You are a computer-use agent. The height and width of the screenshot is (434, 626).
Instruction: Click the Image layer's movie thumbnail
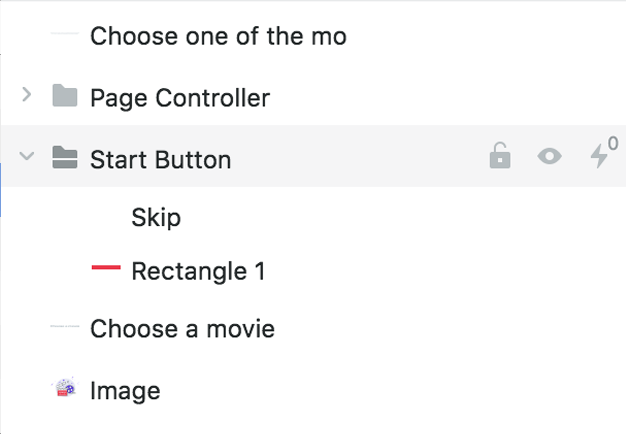pyautogui.click(x=65, y=388)
